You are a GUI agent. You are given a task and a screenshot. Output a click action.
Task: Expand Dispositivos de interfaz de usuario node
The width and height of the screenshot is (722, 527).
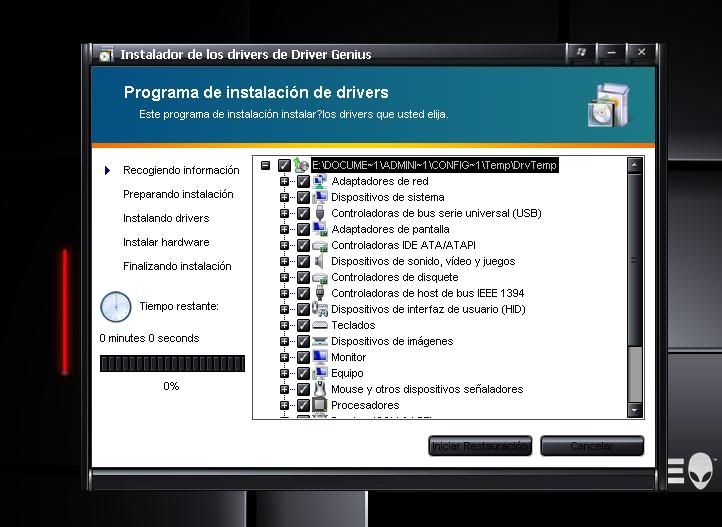coord(284,309)
